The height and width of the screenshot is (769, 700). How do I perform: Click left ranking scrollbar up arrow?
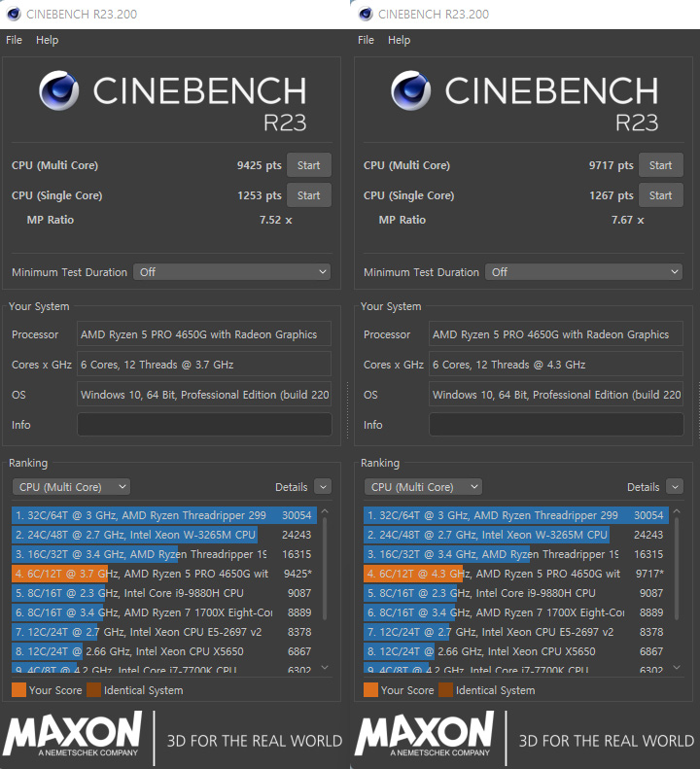point(325,511)
